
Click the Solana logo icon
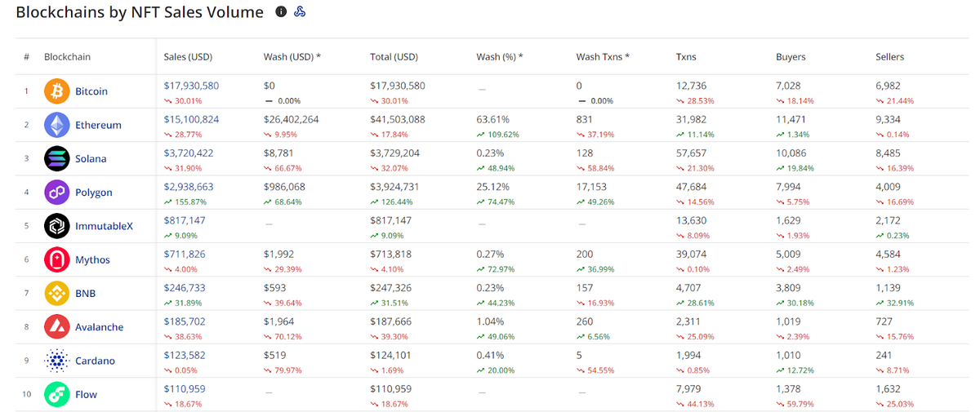[57, 158]
